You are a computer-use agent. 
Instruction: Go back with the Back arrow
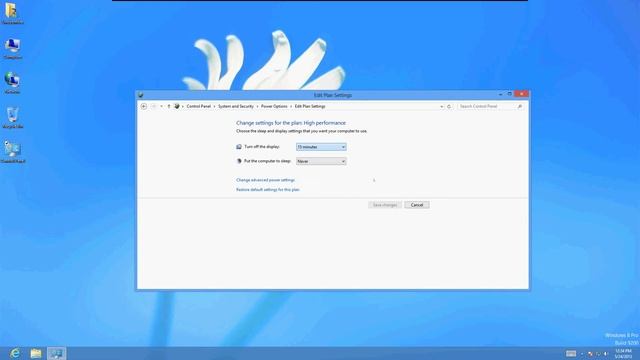point(144,107)
